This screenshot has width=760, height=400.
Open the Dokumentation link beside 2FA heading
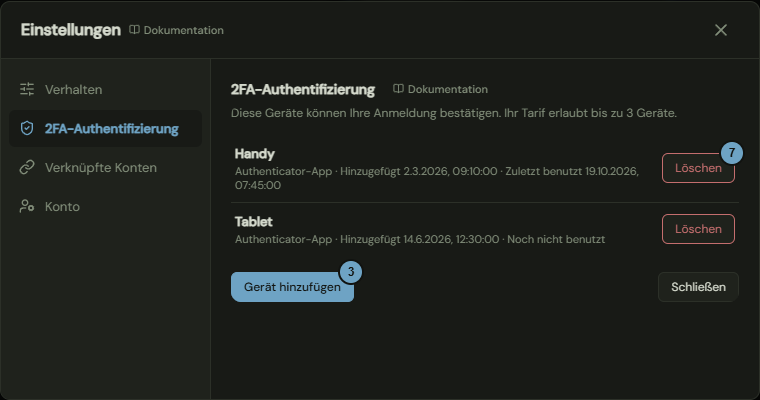pyautogui.click(x=441, y=89)
